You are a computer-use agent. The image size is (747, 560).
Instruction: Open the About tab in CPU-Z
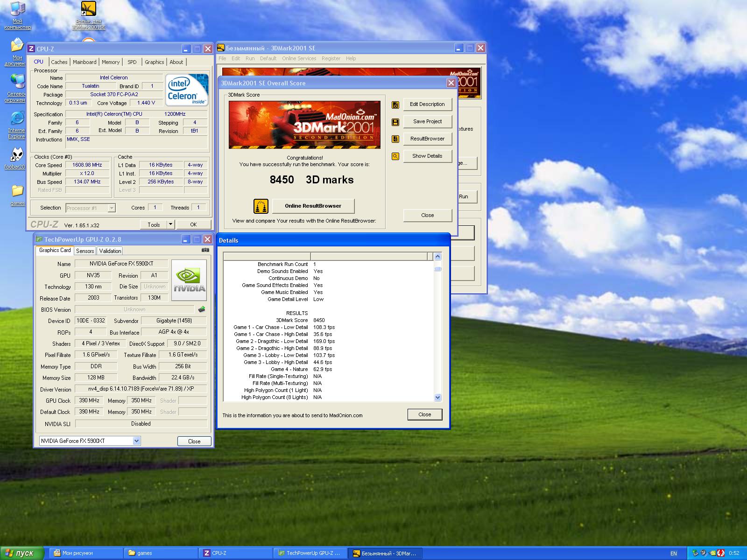pyautogui.click(x=176, y=62)
